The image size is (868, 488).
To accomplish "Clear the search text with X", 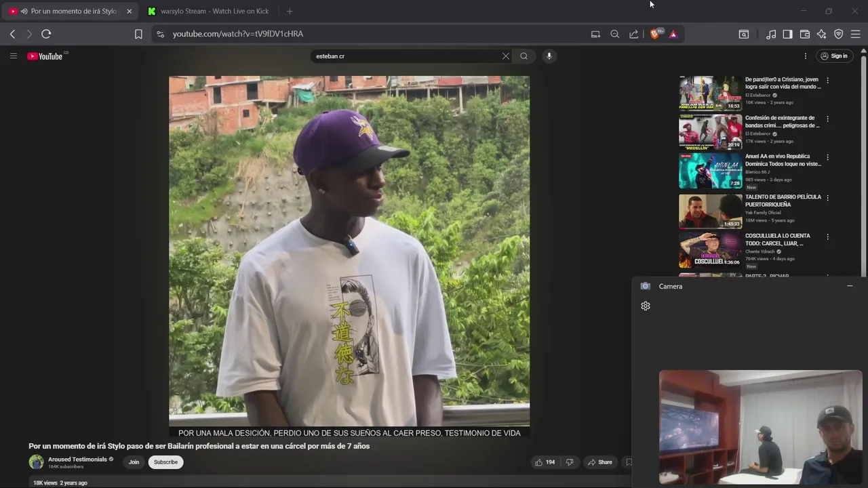I will point(505,56).
